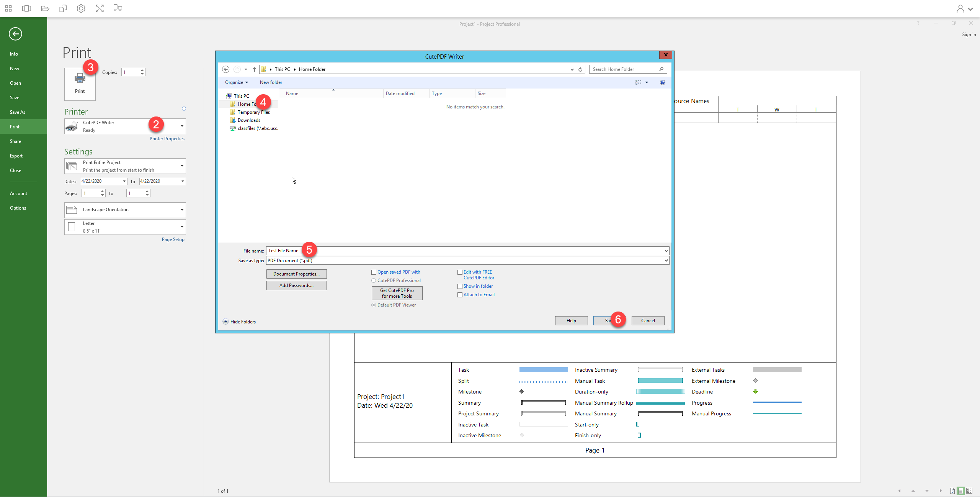Viewport: 980px width, 497px height.
Task: Click the up-folder arrow in dialog
Action: 254,69
